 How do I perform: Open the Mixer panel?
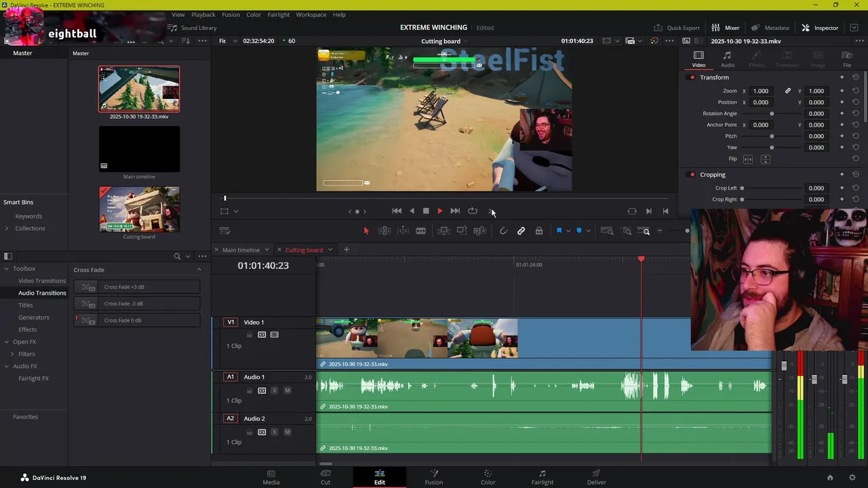point(725,28)
